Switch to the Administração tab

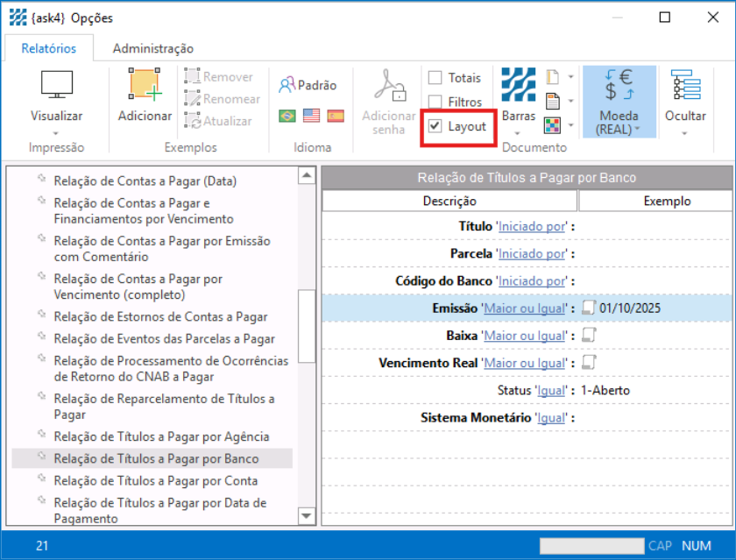pyautogui.click(x=153, y=48)
